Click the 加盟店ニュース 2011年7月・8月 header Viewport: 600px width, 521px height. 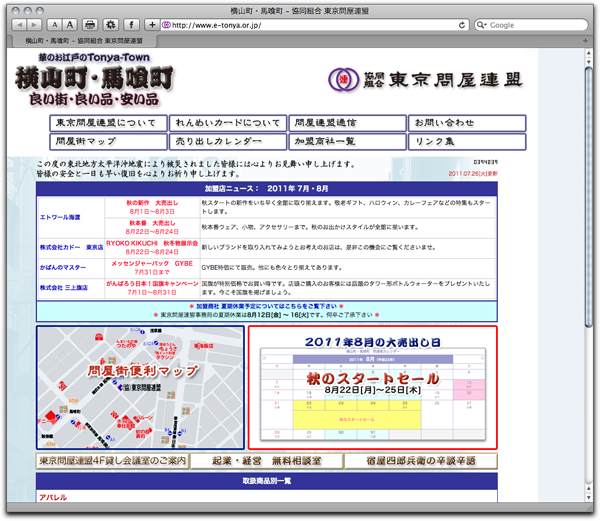pyautogui.click(x=267, y=189)
